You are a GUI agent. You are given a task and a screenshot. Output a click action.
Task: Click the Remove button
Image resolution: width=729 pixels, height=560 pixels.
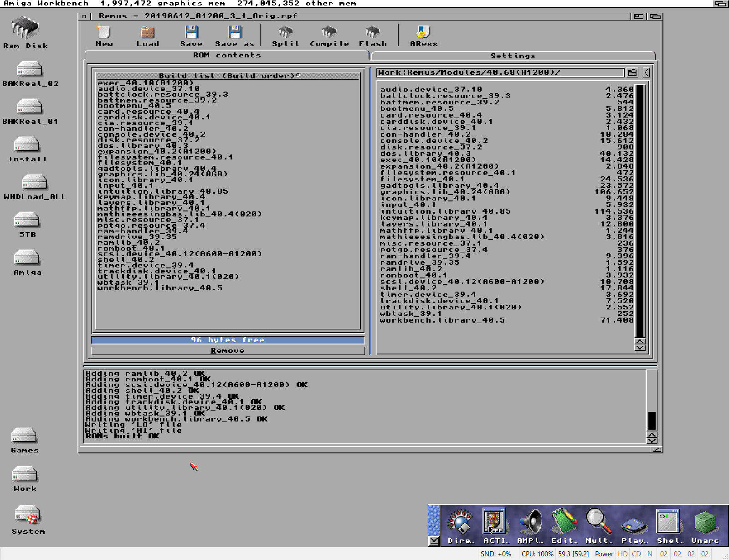click(x=228, y=351)
